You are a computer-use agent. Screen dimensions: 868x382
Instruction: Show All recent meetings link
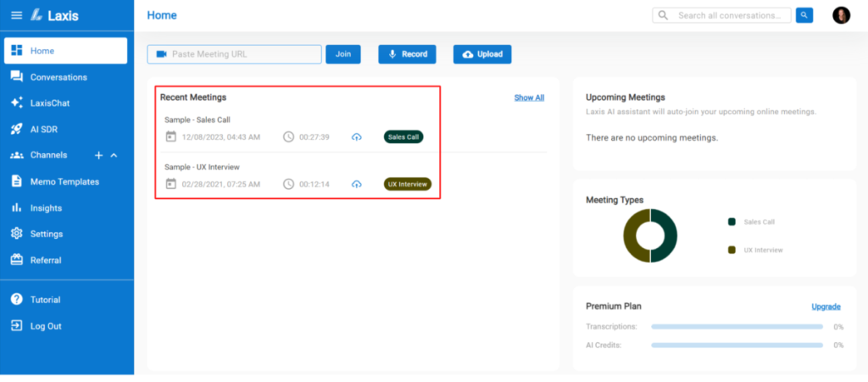(529, 97)
